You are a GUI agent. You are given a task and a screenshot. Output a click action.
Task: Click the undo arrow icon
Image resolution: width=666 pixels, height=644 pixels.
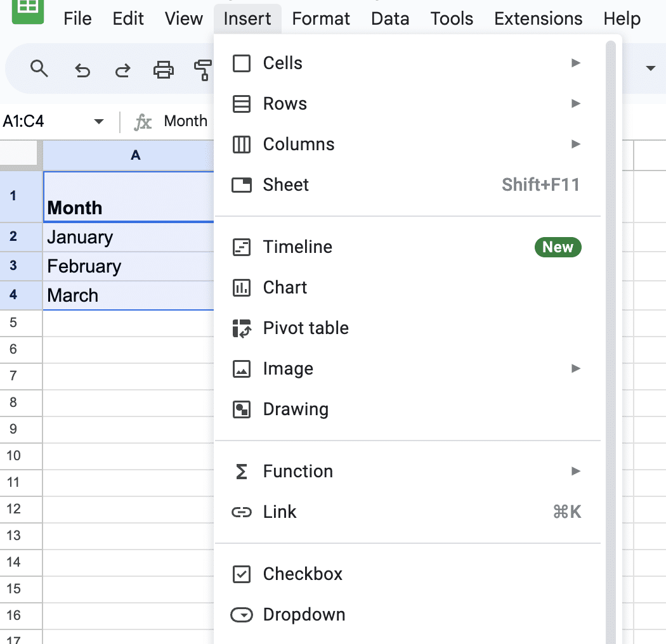82,70
